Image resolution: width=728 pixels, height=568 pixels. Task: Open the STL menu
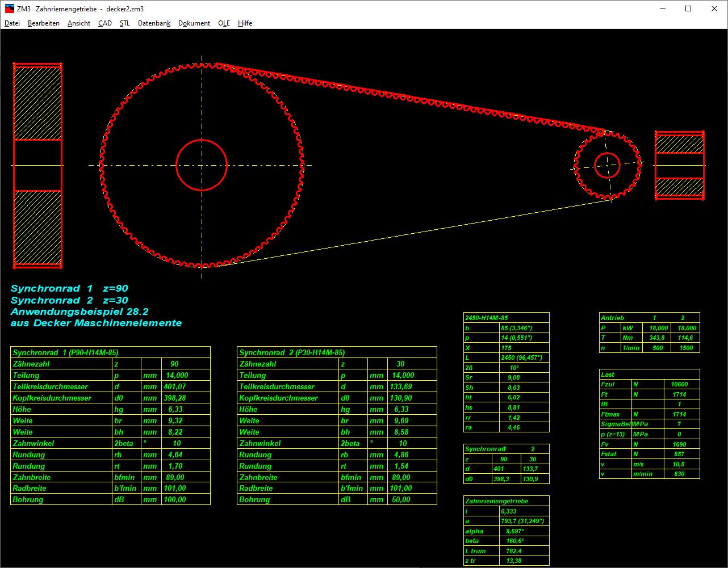(x=125, y=23)
